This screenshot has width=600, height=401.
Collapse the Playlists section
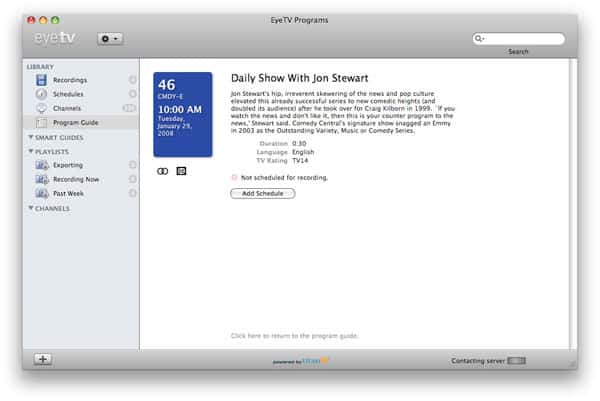pos(31,152)
